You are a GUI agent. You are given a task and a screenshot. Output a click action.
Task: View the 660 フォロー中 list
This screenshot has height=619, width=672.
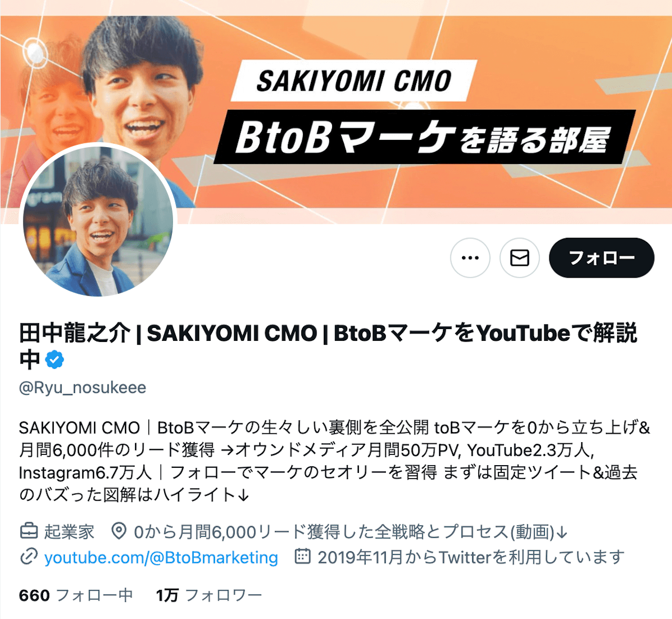76,595
